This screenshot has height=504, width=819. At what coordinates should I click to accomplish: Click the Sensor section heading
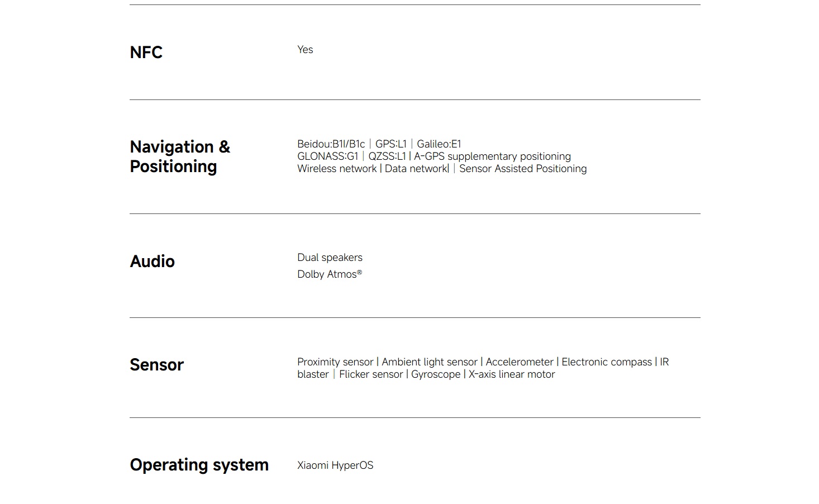pyautogui.click(x=156, y=364)
